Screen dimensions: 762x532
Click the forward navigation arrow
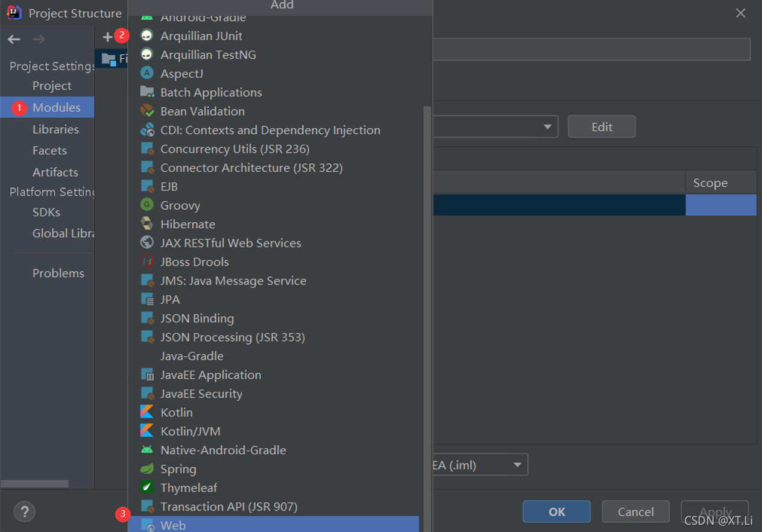click(39, 39)
